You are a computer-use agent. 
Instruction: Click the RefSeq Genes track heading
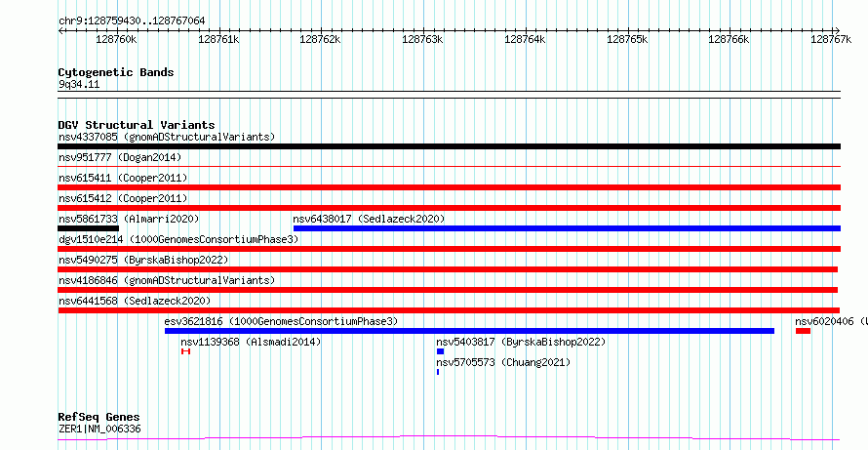point(99,417)
